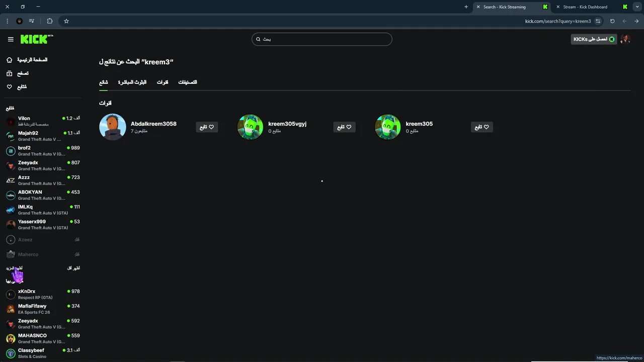Click brof2 channel avatar icon

click(11, 151)
